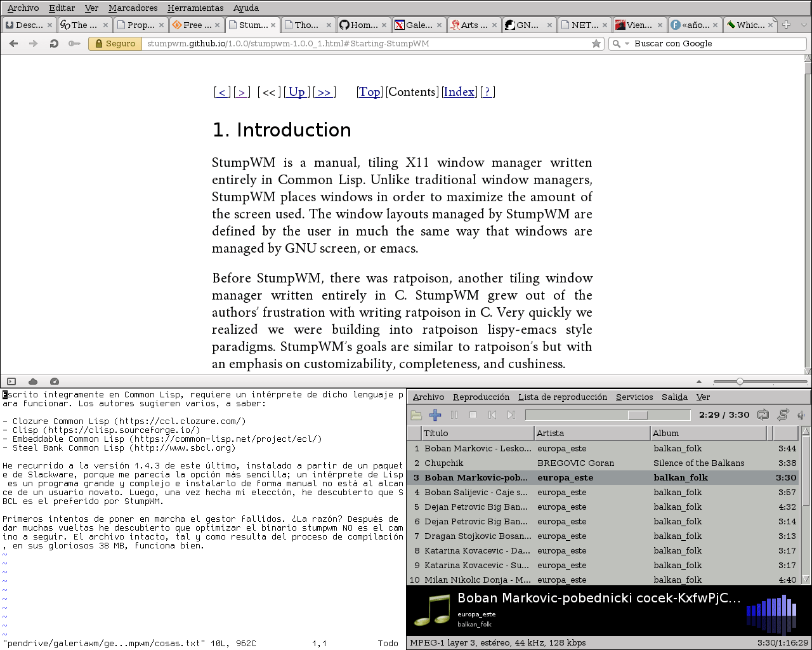The height and width of the screenshot is (650, 812).
Task: Toggle shuffle mode in the player
Action: coord(783,415)
